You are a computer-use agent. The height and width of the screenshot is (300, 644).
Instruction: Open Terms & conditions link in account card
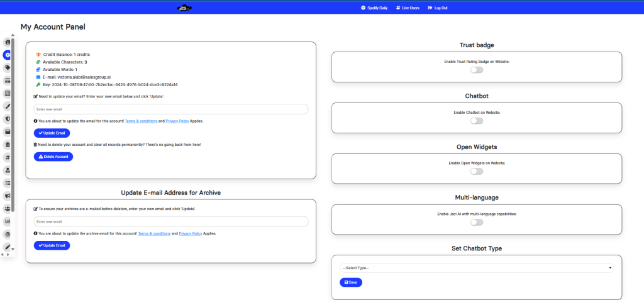[x=141, y=121]
